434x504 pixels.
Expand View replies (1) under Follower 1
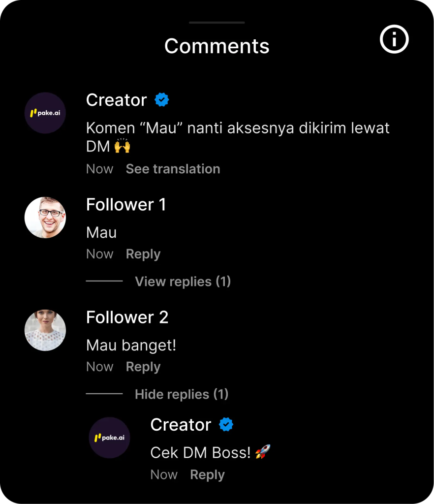pyautogui.click(x=183, y=282)
